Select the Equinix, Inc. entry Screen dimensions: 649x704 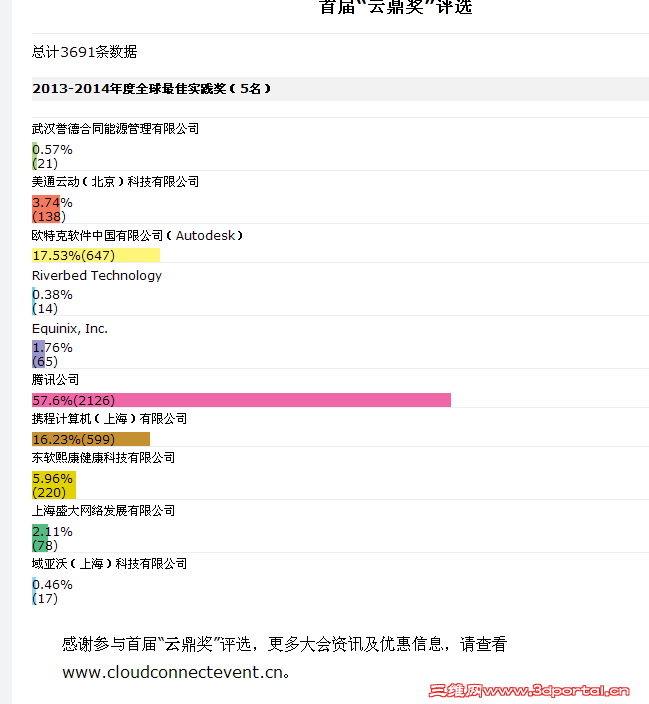(70, 329)
